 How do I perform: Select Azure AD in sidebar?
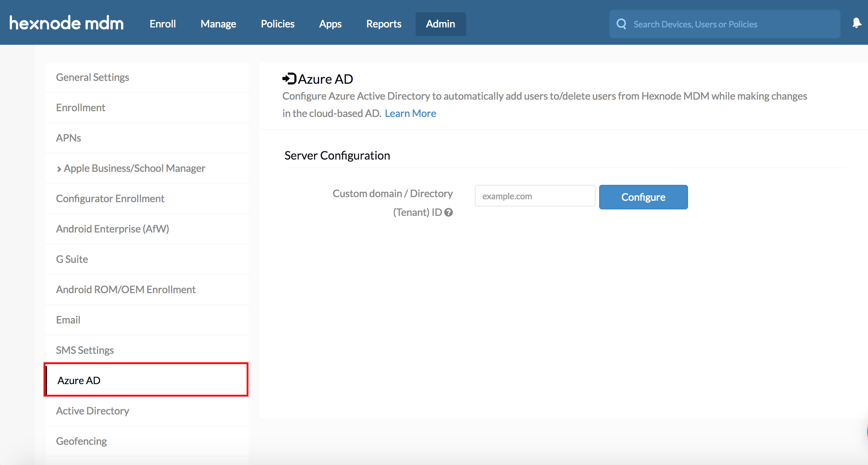click(x=147, y=381)
